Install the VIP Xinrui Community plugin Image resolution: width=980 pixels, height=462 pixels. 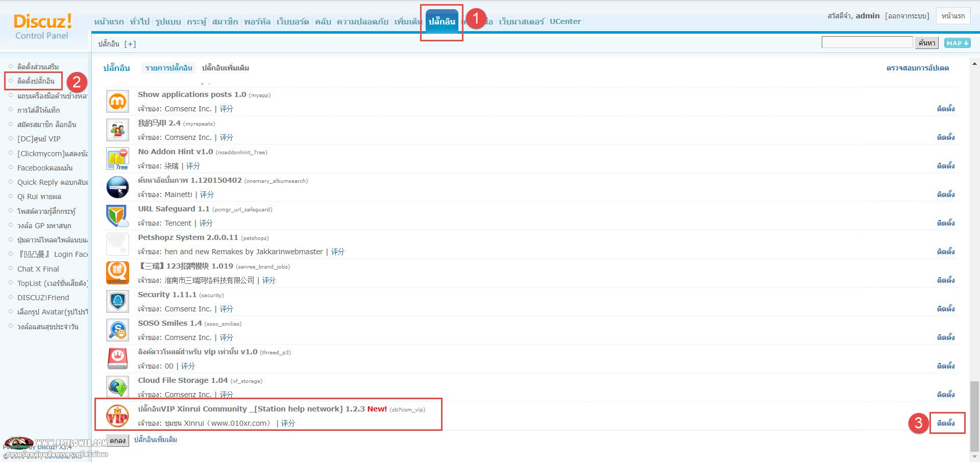tap(945, 423)
